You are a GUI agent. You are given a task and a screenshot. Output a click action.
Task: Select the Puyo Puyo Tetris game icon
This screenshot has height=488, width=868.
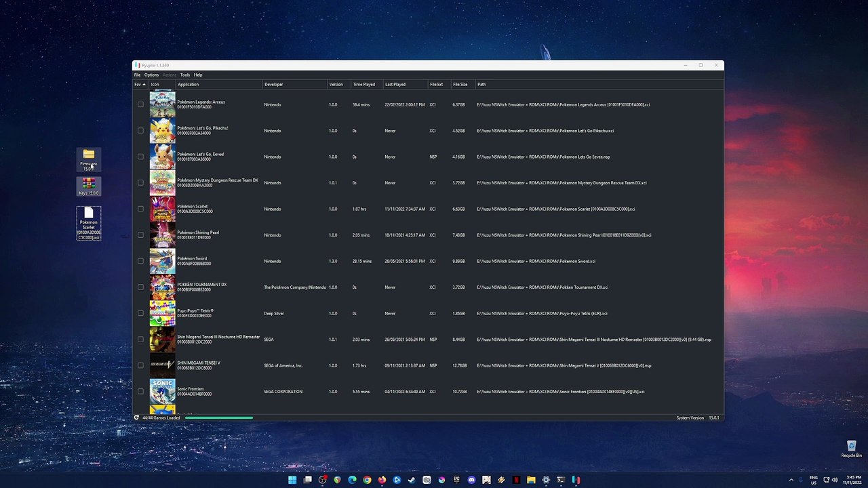pyautogui.click(x=162, y=313)
